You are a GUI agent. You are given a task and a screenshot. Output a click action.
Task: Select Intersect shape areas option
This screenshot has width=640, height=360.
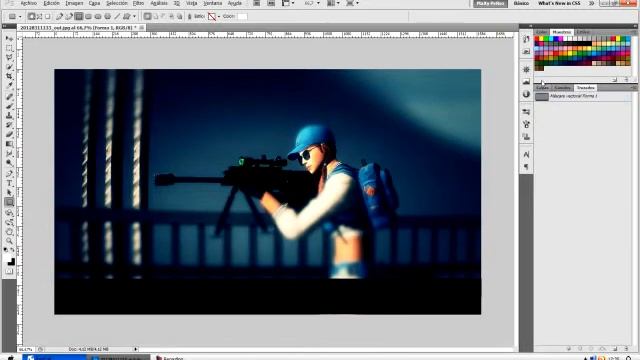tap(171, 16)
